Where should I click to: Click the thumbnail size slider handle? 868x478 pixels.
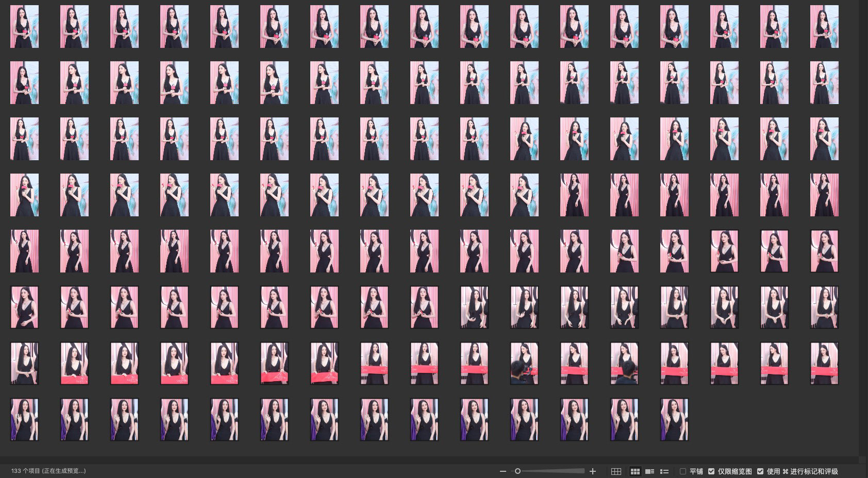[x=518, y=471]
